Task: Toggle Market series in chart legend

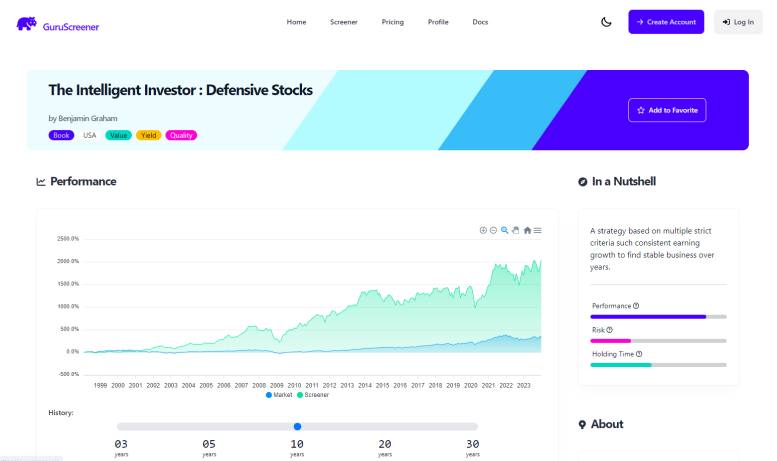Action: coord(279,395)
